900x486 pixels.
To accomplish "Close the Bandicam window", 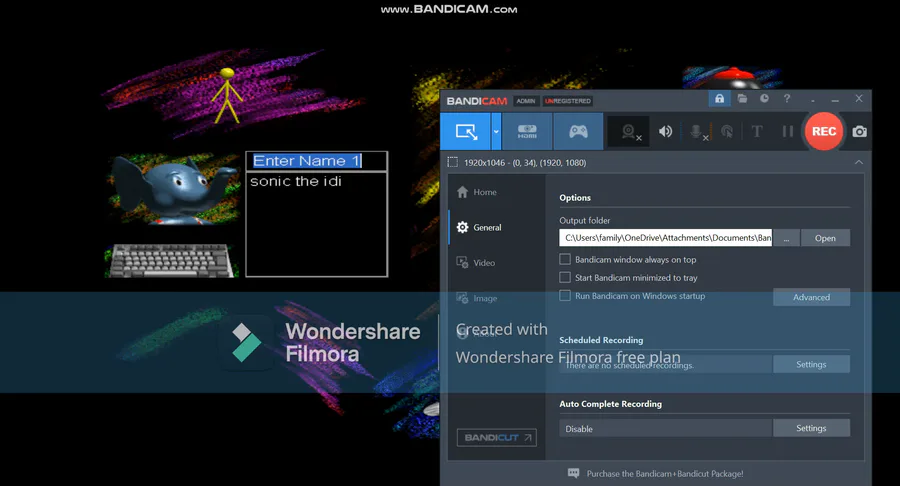I will pyautogui.click(x=859, y=99).
